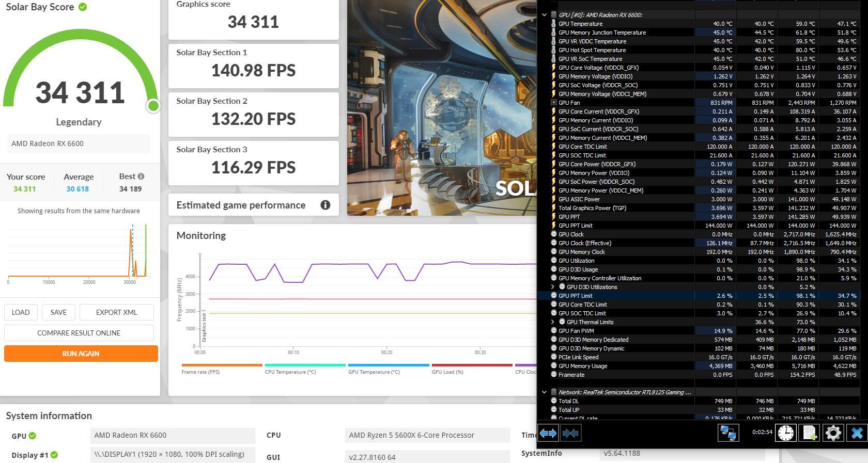Viewport: 868px width, 463px height.
Task: Click the lightning icon on GPU Core Voltage row
Action: (554, 68)
